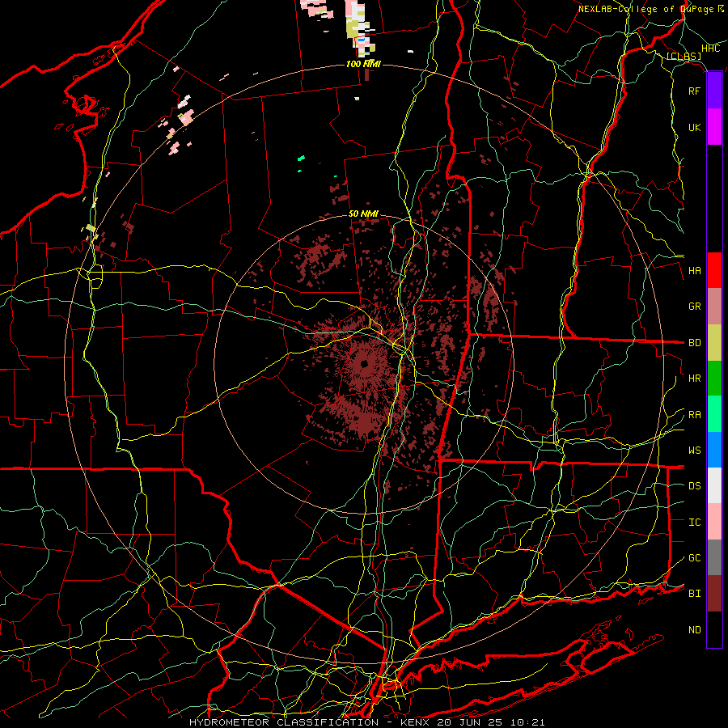728x728 pixels.
Task: Click the UK legend label
Action: coord(694,127)
